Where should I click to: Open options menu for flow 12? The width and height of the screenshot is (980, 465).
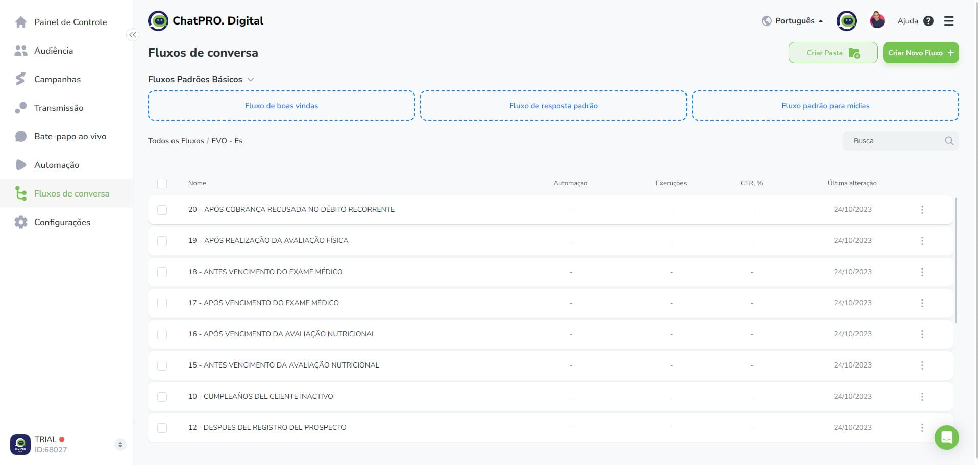tap(922, 428)
